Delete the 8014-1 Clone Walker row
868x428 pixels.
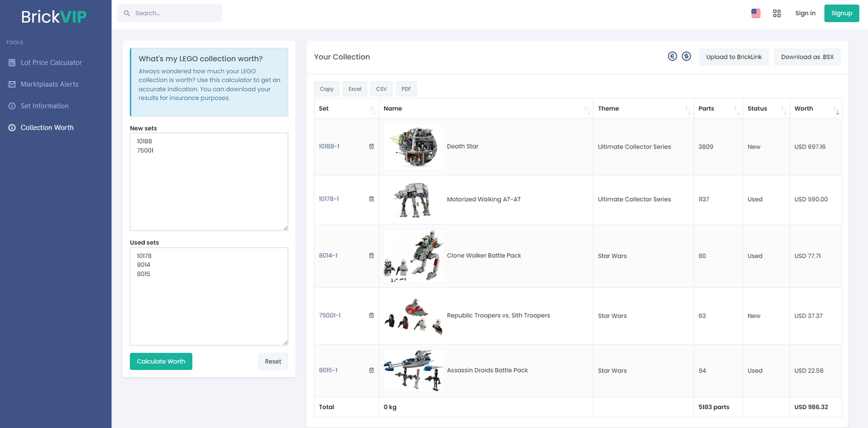[x=371, y=256]
